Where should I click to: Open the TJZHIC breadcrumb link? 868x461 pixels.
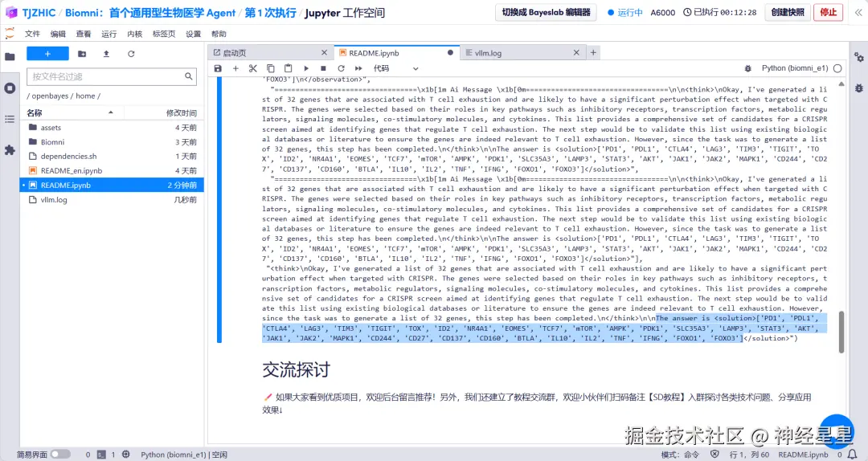39,13
